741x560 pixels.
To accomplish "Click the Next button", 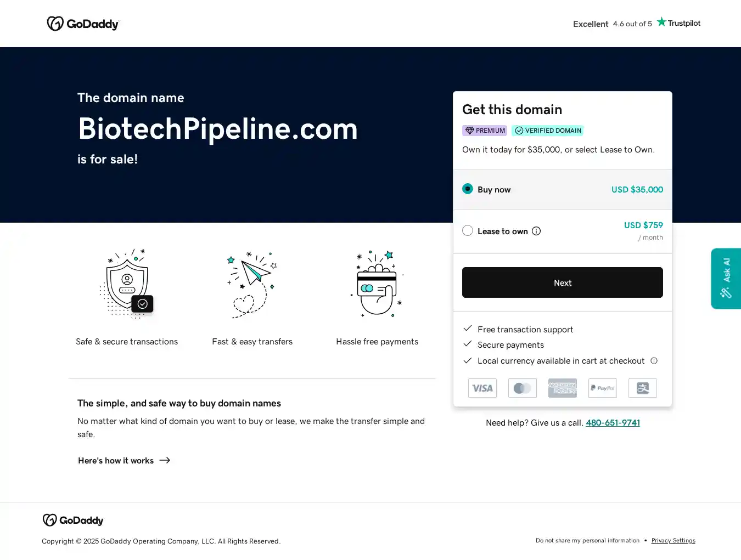I will (x=562, y=282).
